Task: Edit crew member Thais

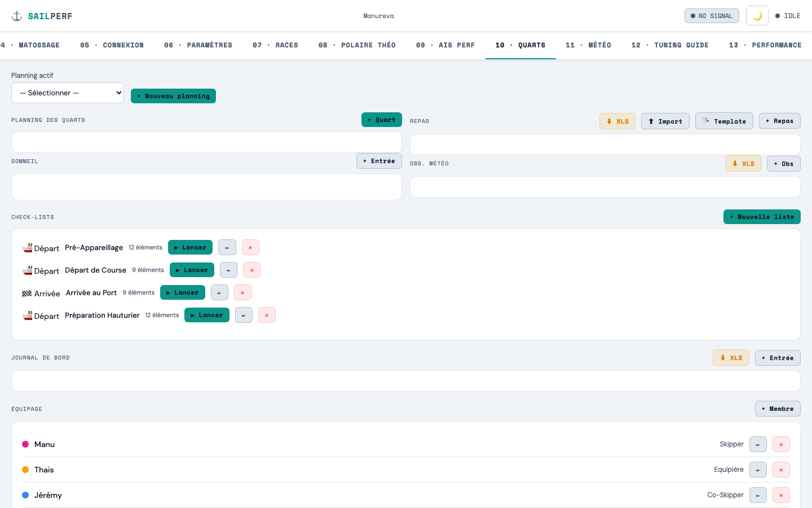Action: pos(758,470)
